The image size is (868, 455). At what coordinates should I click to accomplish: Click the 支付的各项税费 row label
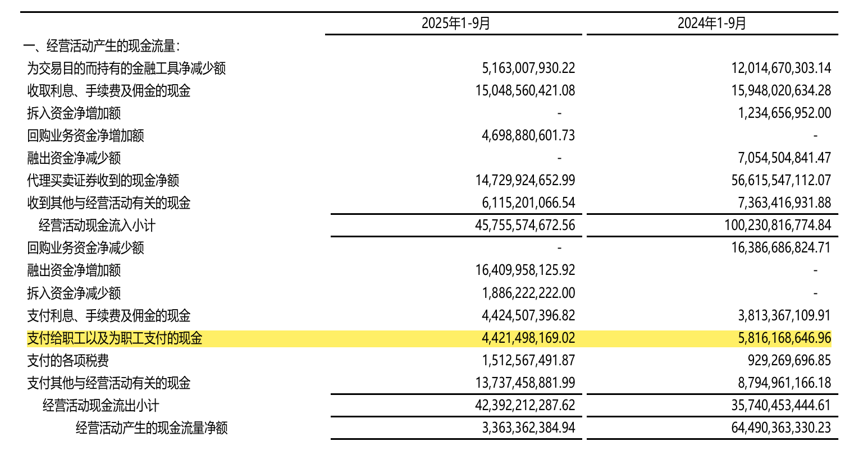68,360
